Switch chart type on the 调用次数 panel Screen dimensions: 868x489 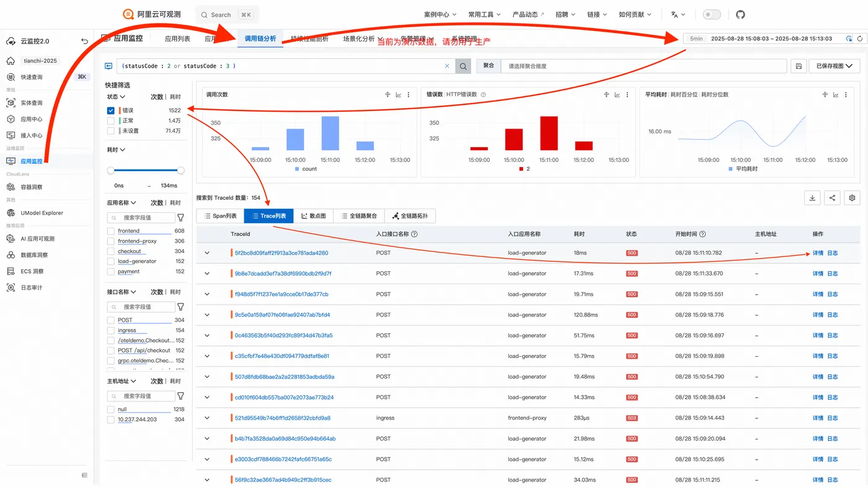399,95
